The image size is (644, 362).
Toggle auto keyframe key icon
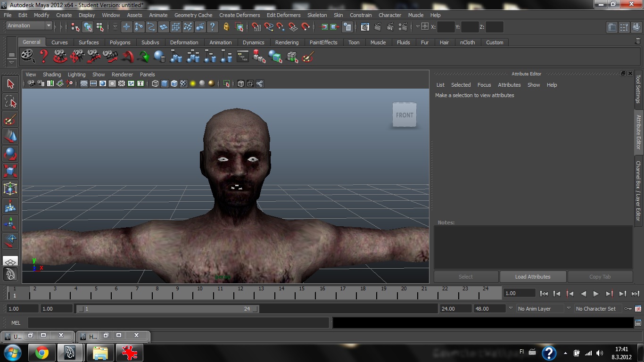(627, 309)
